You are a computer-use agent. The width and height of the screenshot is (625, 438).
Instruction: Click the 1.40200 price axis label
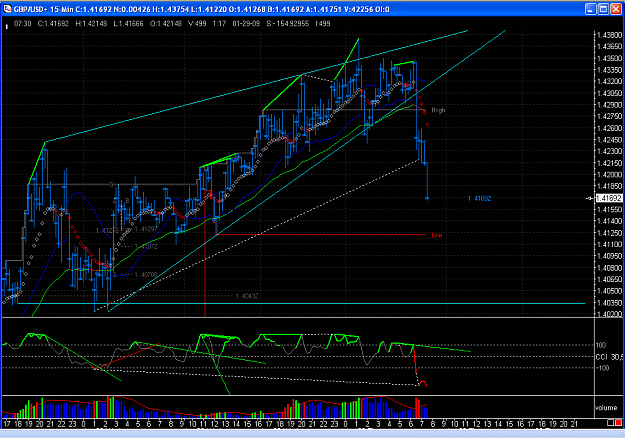(609, 314)
